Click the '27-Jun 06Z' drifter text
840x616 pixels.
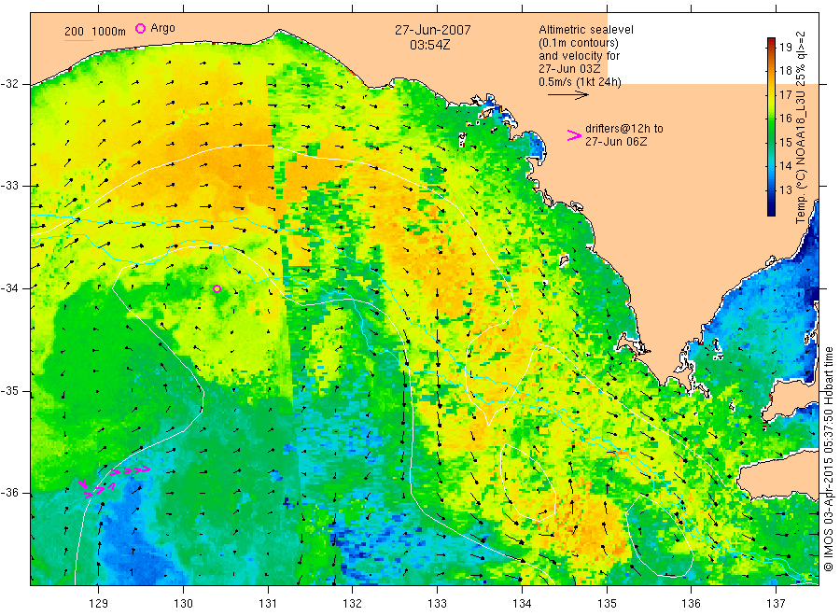point(616,142)
